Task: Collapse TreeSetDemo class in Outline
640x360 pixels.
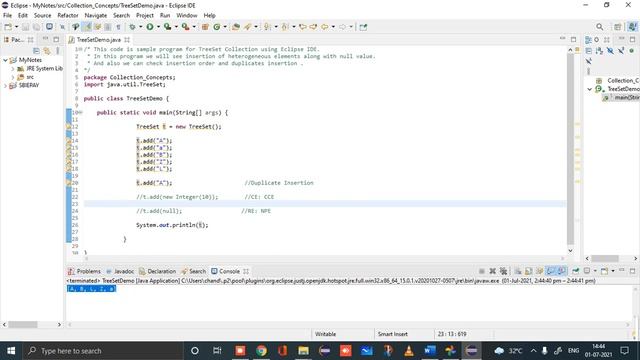Action: [x=590, y=89]
